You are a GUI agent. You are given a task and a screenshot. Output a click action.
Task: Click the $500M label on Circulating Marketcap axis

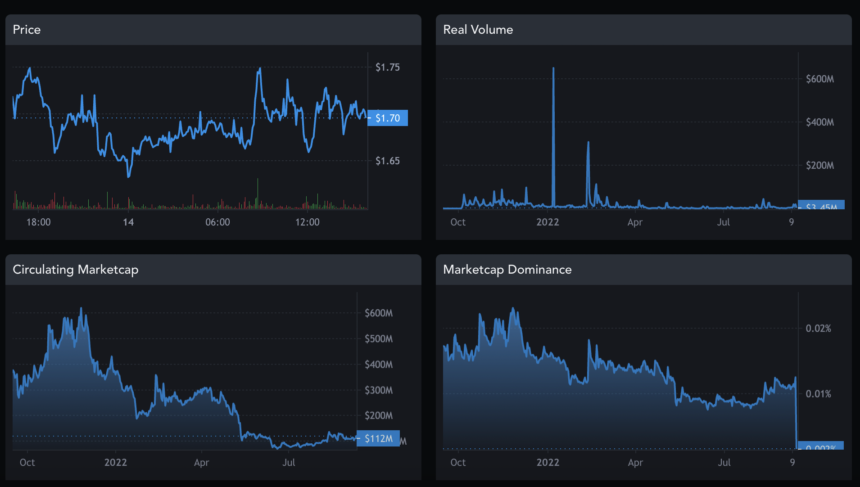pos(379,339)
